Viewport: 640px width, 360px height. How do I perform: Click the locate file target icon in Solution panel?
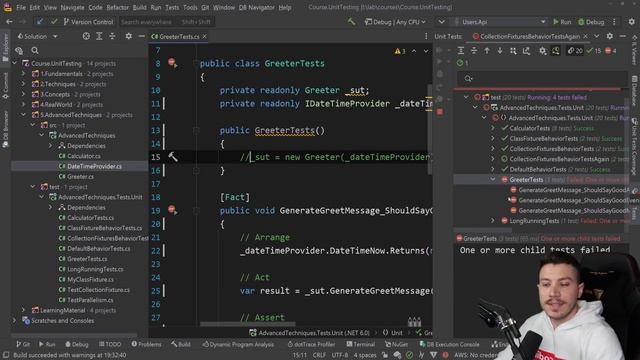pos(86,36)
